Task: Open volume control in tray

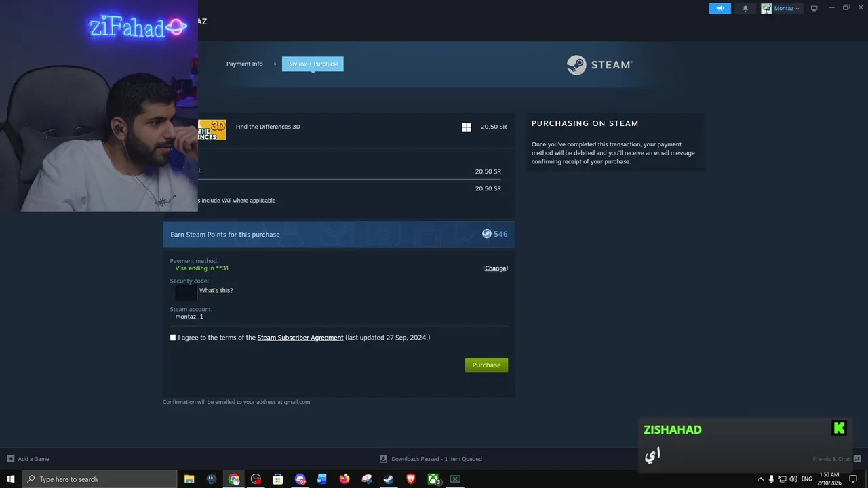Action: [x=793, y=479]
